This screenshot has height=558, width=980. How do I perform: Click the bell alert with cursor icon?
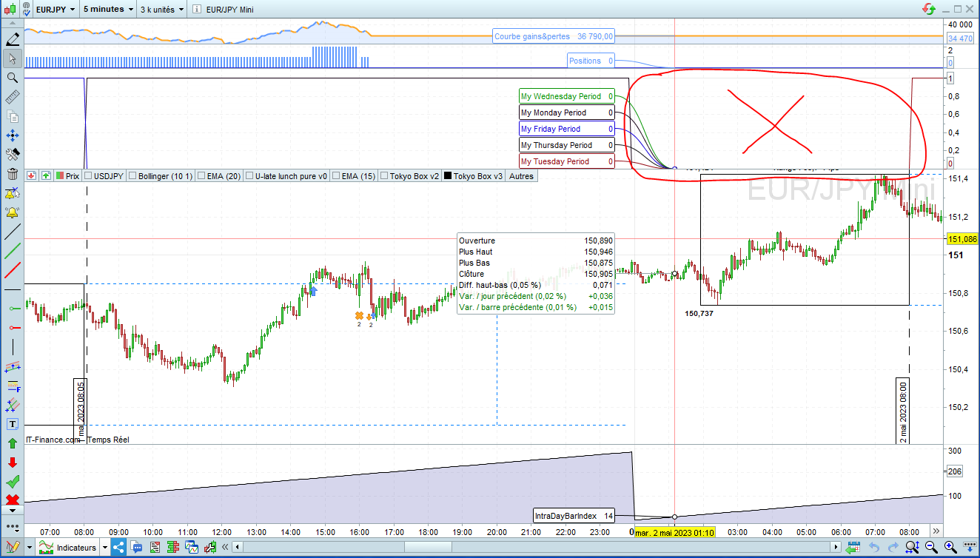pos(12,193)
